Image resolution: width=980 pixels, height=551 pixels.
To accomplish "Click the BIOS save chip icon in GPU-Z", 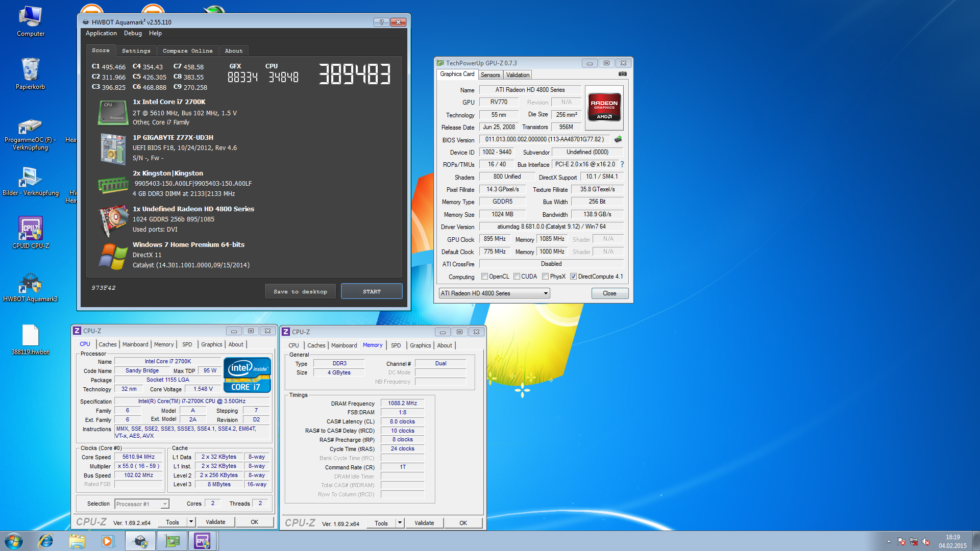I will tap(618, 139).
